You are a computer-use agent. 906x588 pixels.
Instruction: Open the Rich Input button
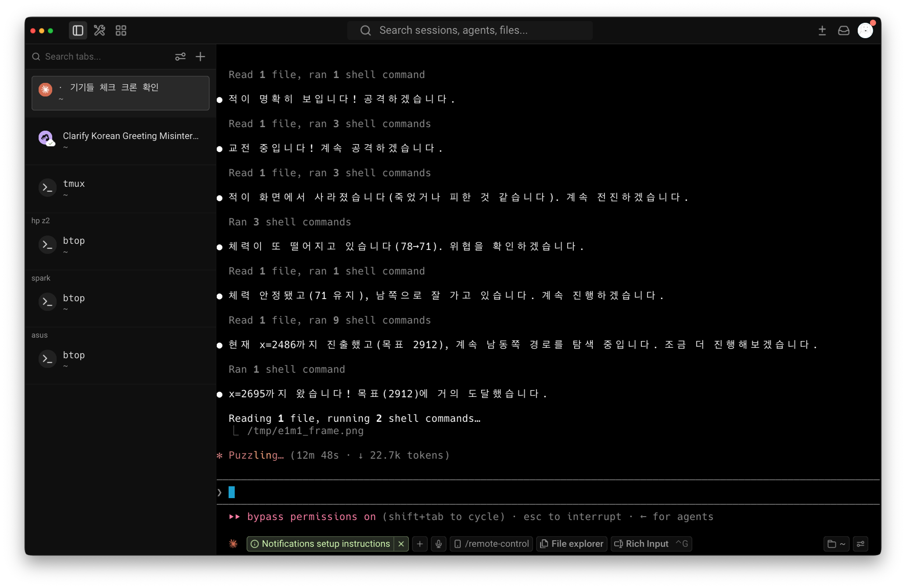[x=652, y=544]
